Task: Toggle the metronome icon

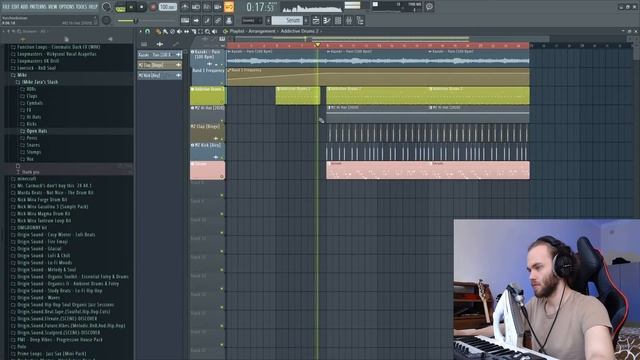Action: (185, 7)
